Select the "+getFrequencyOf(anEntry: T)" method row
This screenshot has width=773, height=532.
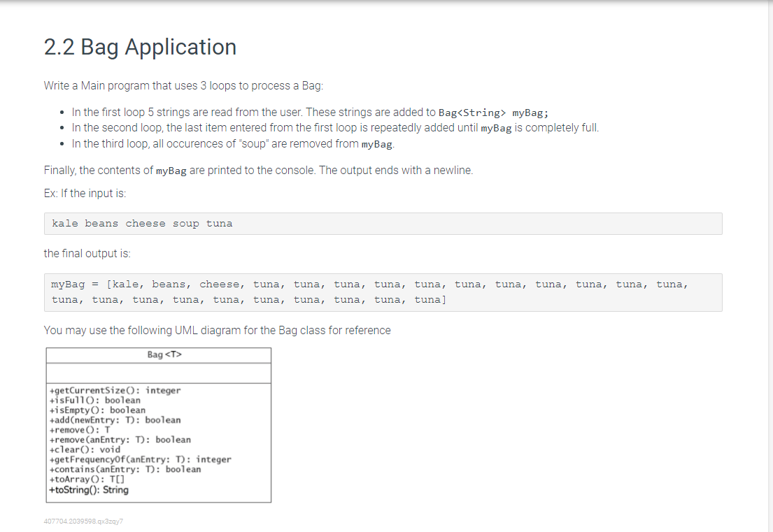pyautogui.click(x=140, y=459)
